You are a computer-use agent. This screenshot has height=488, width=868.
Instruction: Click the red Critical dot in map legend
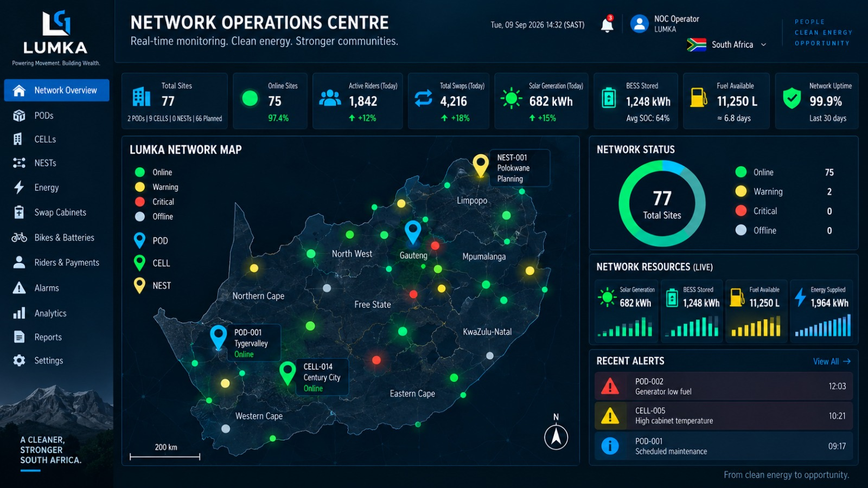pyautogui.click(x=139, y=202)
